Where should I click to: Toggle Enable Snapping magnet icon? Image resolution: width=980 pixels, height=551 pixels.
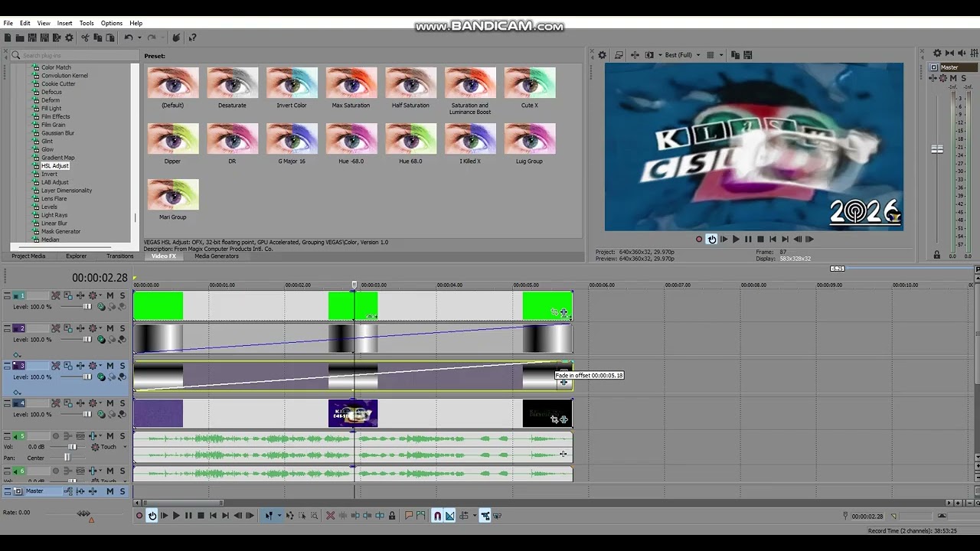pyautogui.click(x=437, y=516)
